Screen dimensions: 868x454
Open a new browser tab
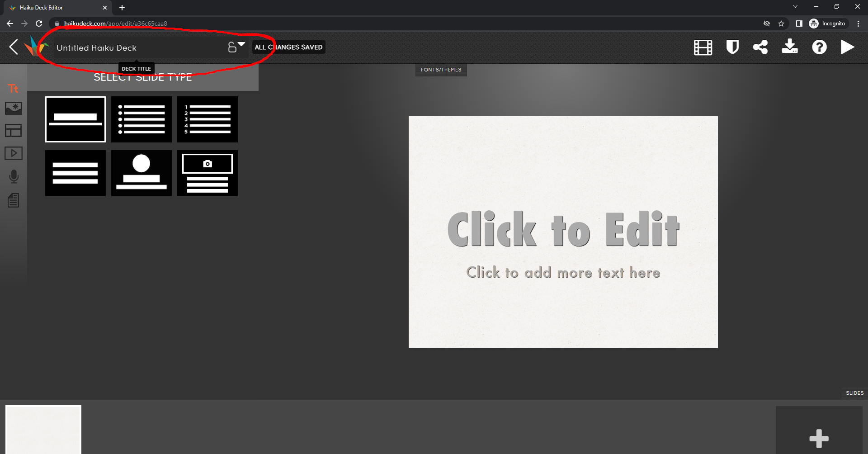122,8
